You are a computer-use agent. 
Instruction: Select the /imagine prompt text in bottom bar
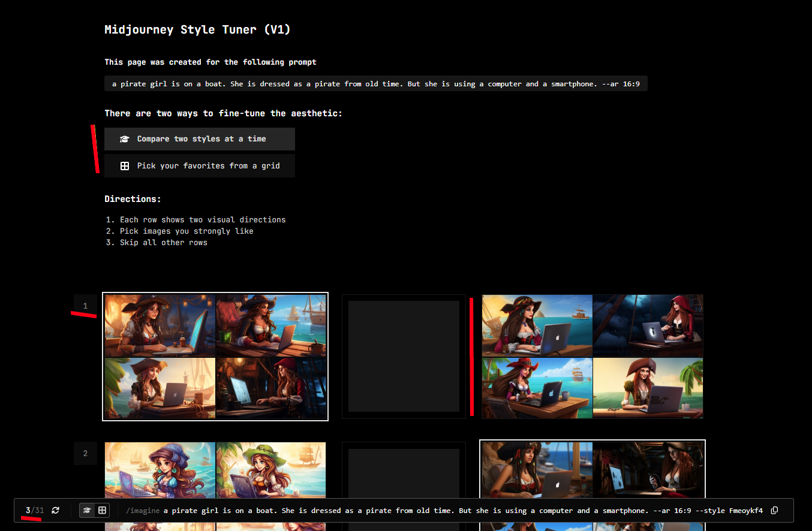(x=444, y=511)
